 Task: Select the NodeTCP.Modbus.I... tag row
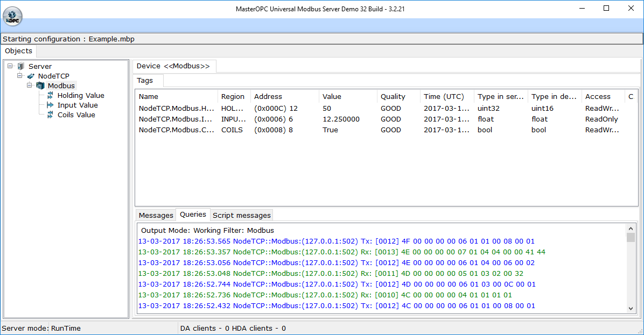point(386,119)
